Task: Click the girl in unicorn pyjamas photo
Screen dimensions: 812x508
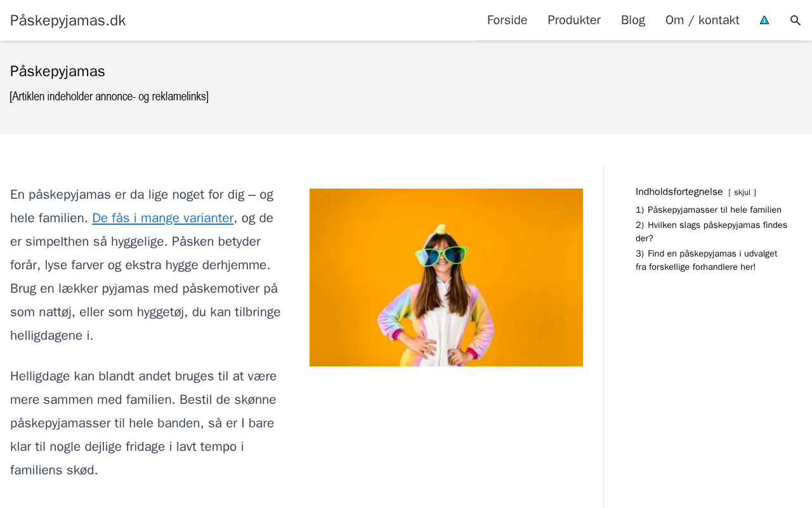Action: pyautogui.click(x=446, y=277)
